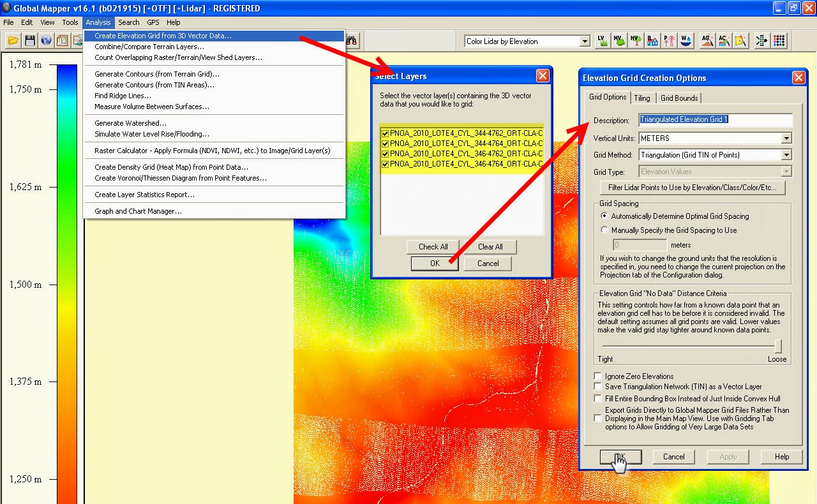
Task: Open the Help menu
Action: [174, 22]
